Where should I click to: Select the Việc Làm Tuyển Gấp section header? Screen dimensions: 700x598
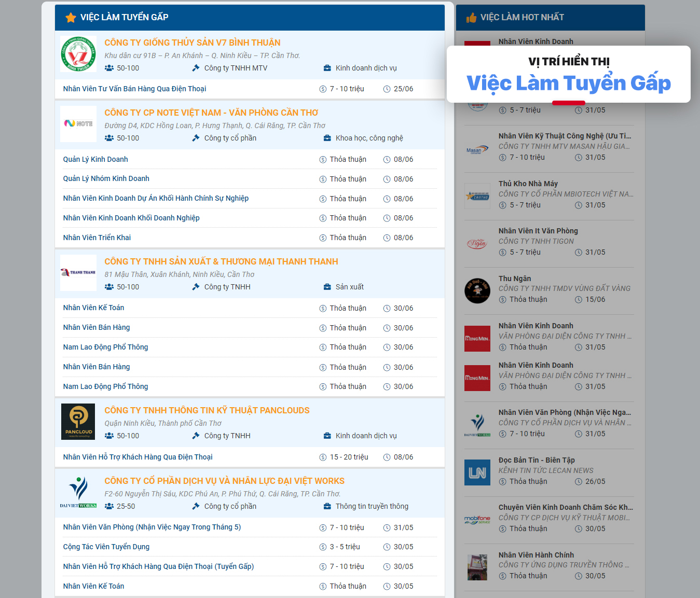pyautogui.click(x=124, y=18)
